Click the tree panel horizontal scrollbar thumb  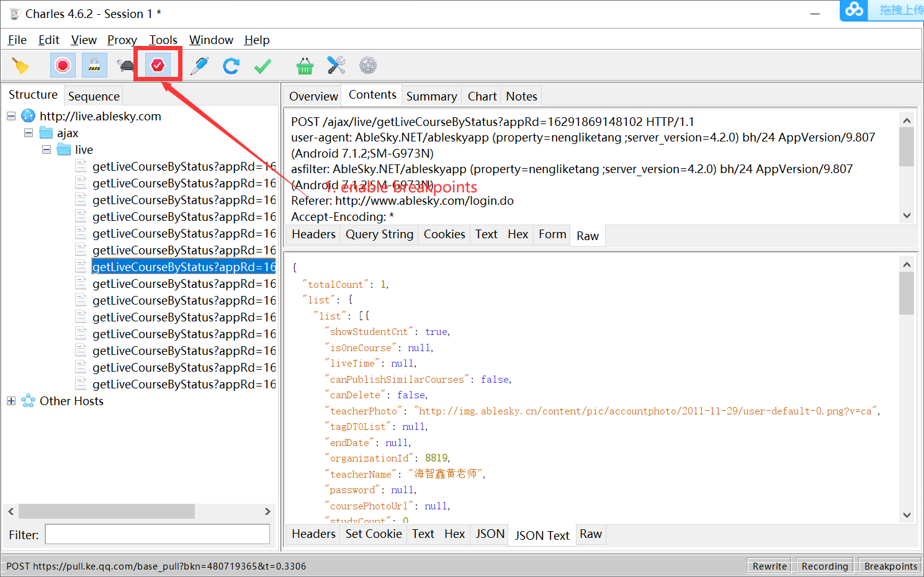pos(107,511)
